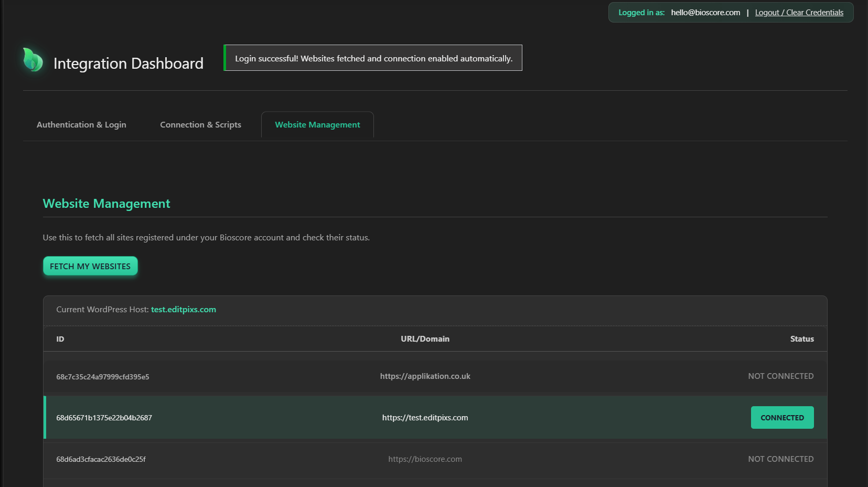Click https://test.editpixs.com domain cell
This screenshot has height=487, width=868.
coord(425,418)
